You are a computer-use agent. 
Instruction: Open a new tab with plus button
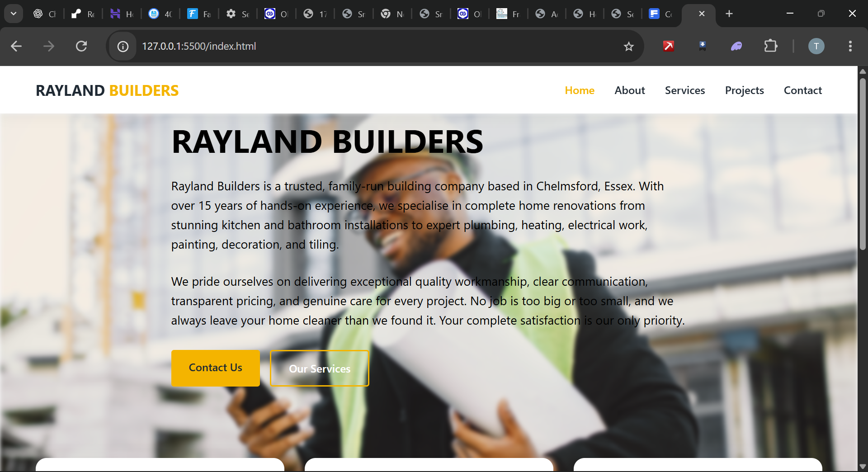(729, 14)
